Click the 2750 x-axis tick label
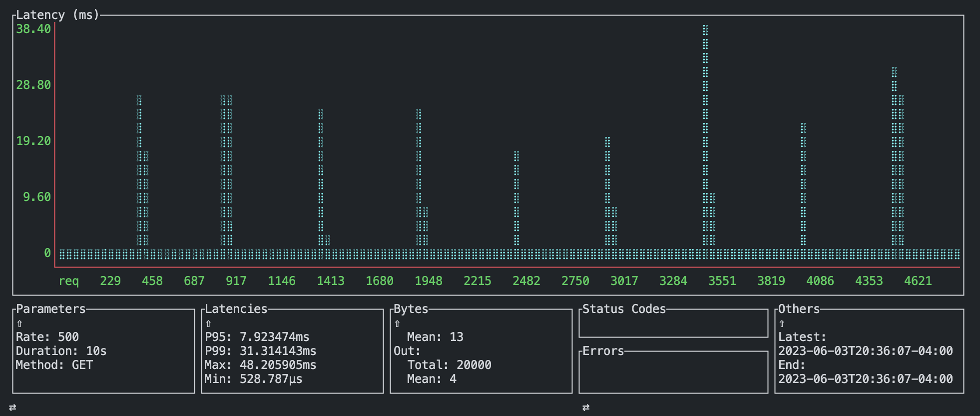 [x=575, y=281]
